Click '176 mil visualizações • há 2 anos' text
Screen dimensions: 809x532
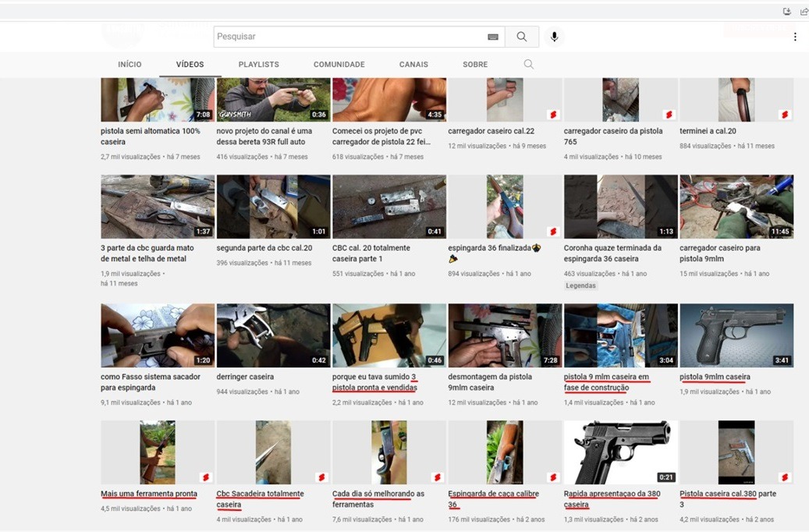click(x=496, y=519)
